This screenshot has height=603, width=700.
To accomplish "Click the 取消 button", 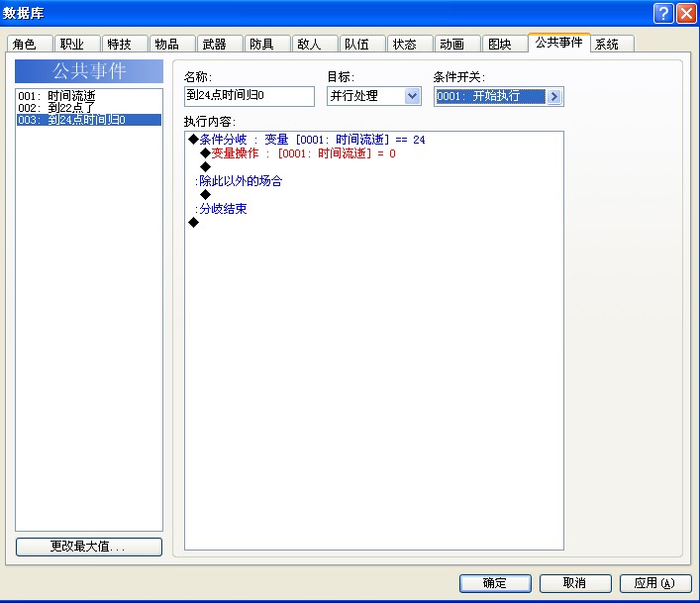I will tap(575, 583).
